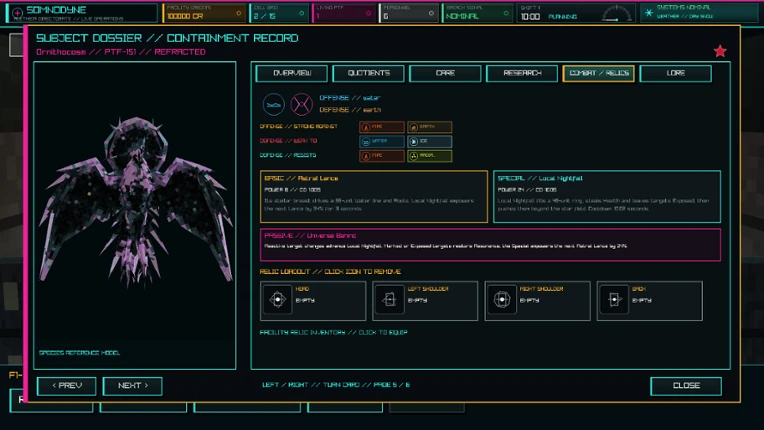Select the green chip in the Resists row
The height and width of the screenshot is (430, 764).
[429, 156]
